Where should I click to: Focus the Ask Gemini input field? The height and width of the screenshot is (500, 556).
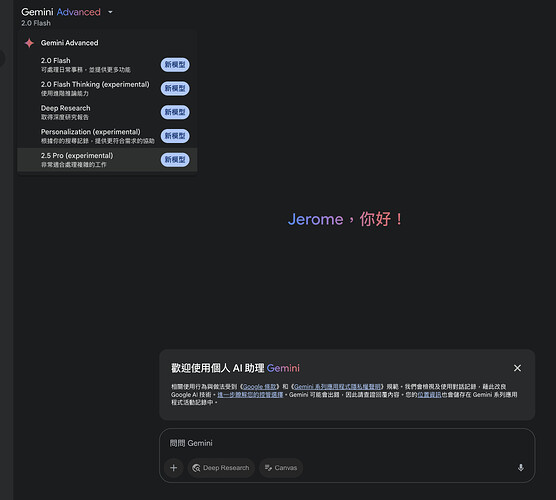(x=347, y=443)
